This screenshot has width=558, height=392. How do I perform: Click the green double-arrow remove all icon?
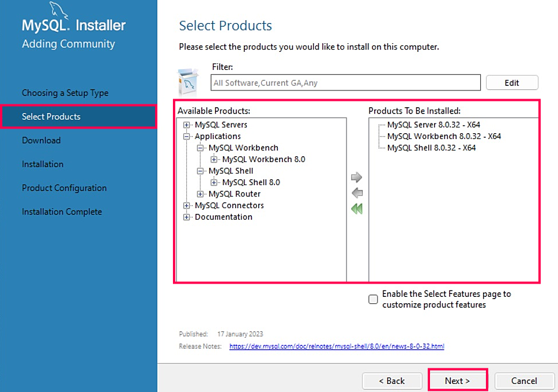[x=357, y=209]
